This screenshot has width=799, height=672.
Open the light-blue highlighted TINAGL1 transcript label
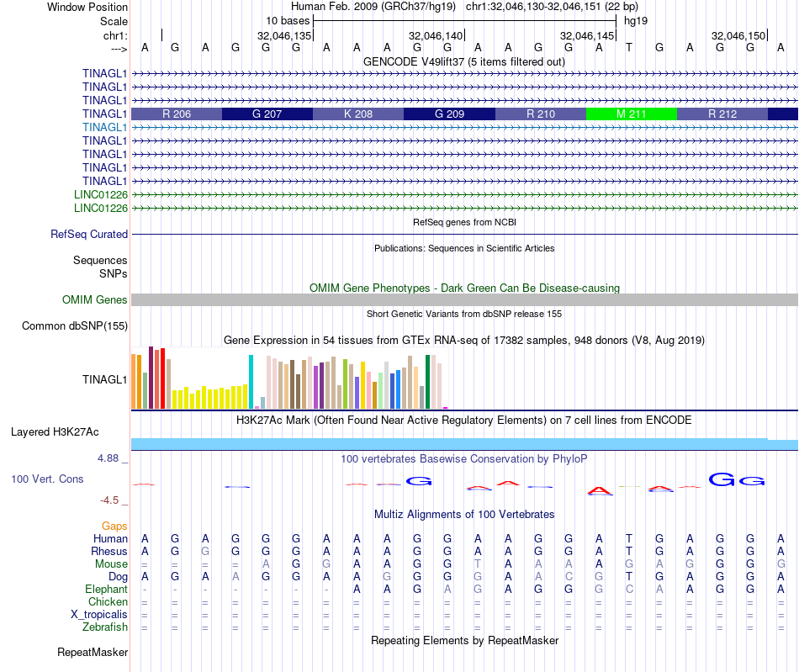pyautogui.click(x=104, y=127)
